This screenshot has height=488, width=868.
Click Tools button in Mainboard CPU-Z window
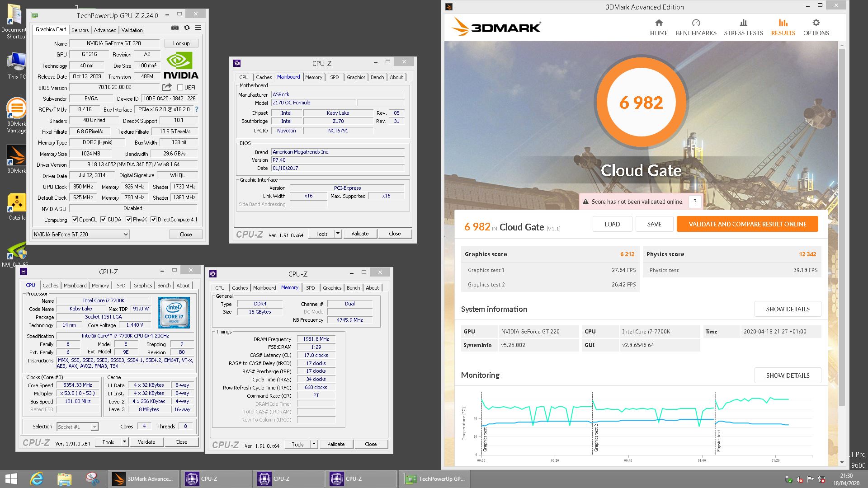tap(321, 234)
